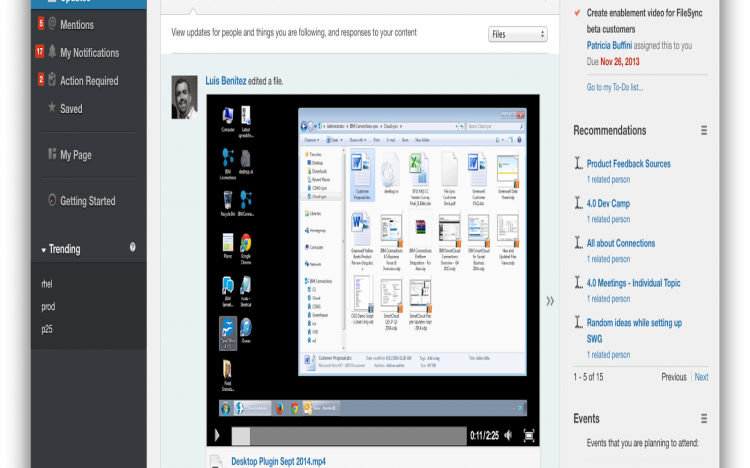Open Luis Benitez profile link
The height and width of the screenshot is (468, 750).
pos(226,81)
